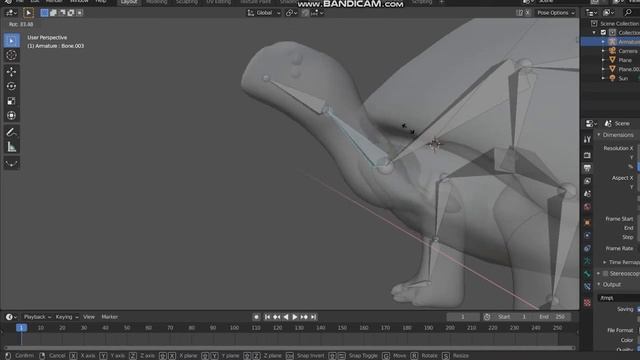
Task: Collapse the Dimensions panel
Action: click(599, 135)
